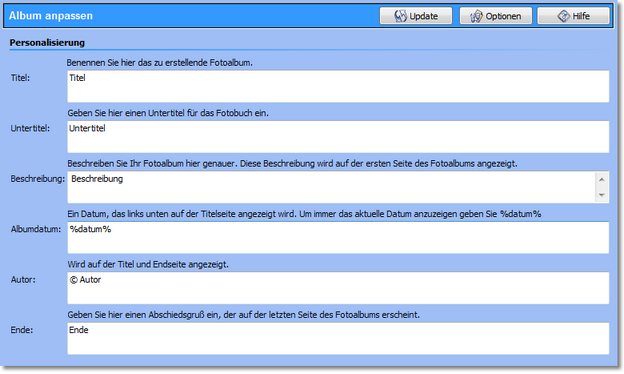Focus the Autor input field
Screen dimensions: 624x374
point(338,288)
